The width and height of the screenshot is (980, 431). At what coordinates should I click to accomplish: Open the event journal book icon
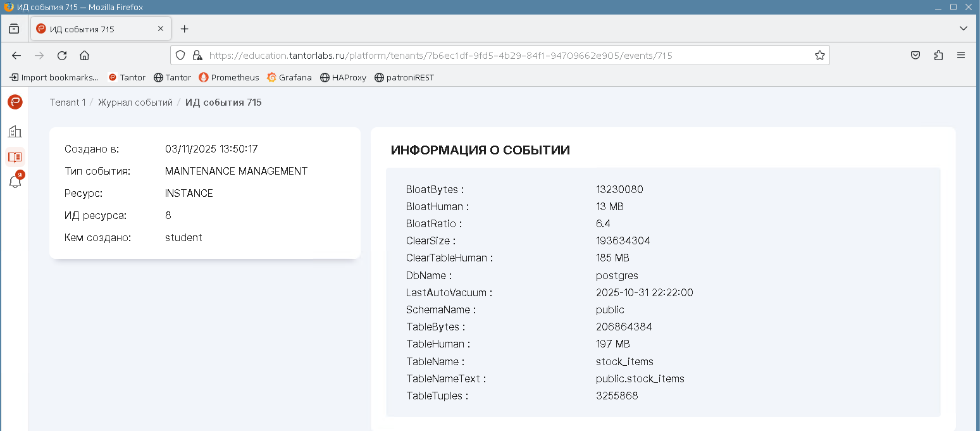point(15,157)
